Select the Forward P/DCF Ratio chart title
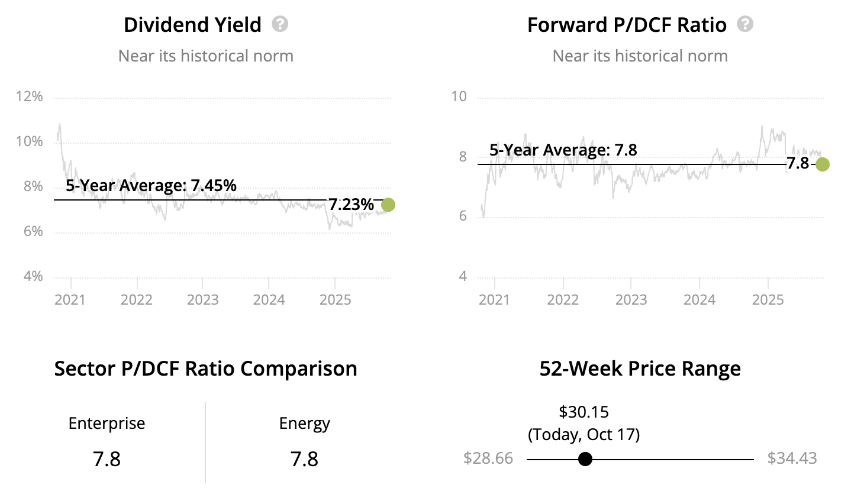Image resolution: width=851 pixels, height=504 pixels. [627, 25]
